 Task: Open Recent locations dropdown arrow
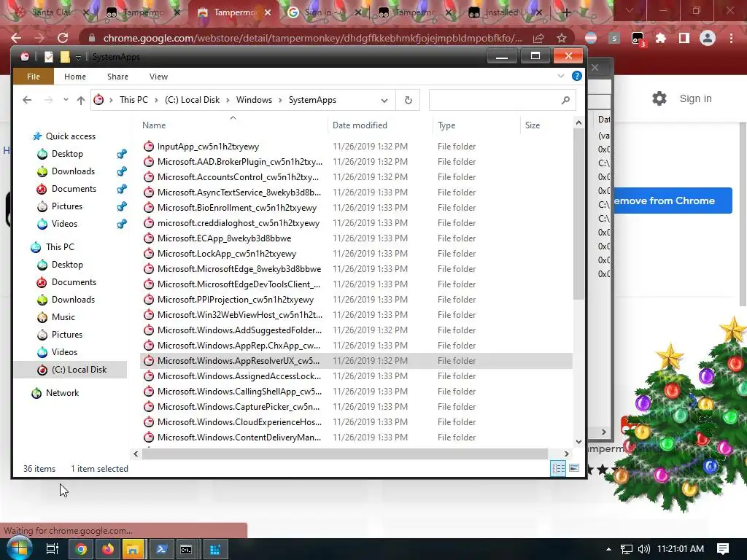pyautogui.click(x=66, y=100)
